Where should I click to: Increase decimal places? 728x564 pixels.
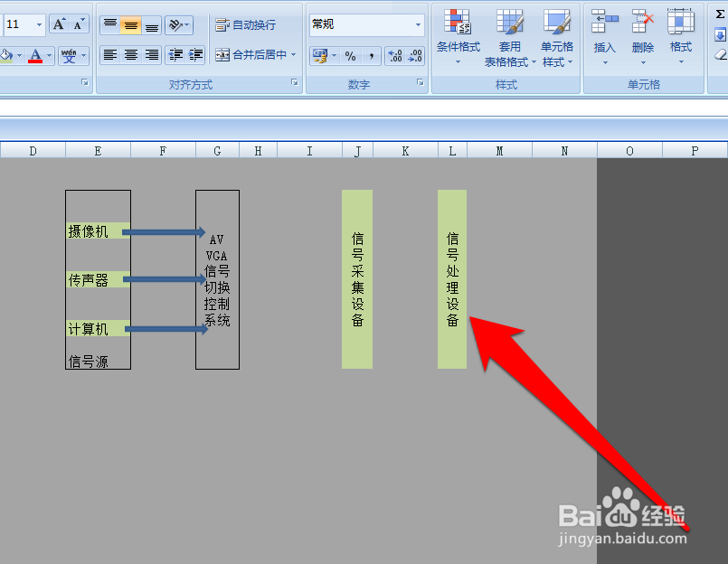click(395, 56)
